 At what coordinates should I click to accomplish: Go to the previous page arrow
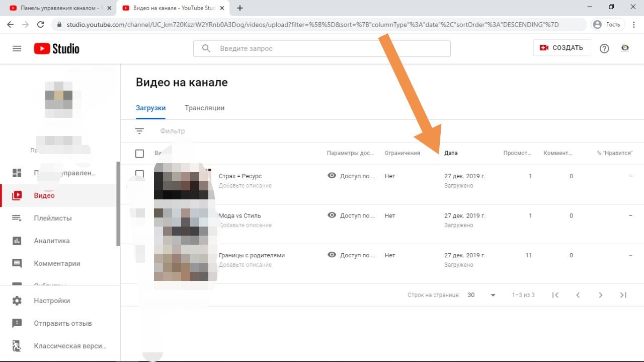pyautogui.click(x=578, y=295)
